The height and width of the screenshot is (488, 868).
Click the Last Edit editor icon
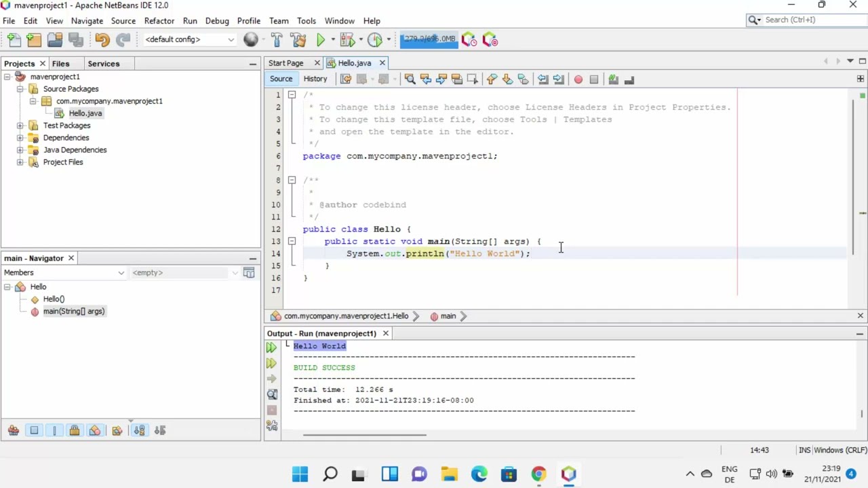click(346, 79)
